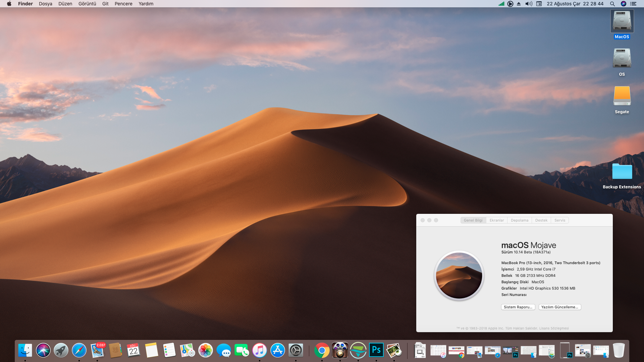Open the Apple menu
Screen dimensions: 644x362
click(9, 4)
